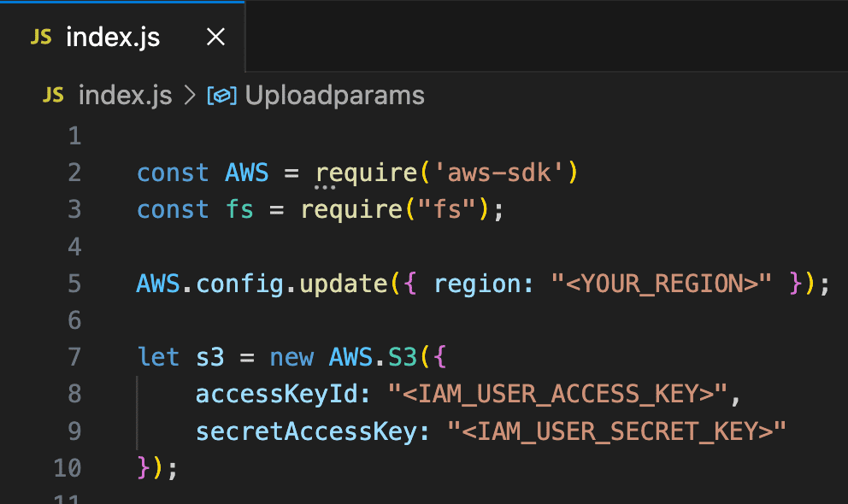The width and height of the screenshot is (848, 504).
Task: Click the JS icon in the breadcrumb
Action: pyautogui.click(x=53, y=95)
